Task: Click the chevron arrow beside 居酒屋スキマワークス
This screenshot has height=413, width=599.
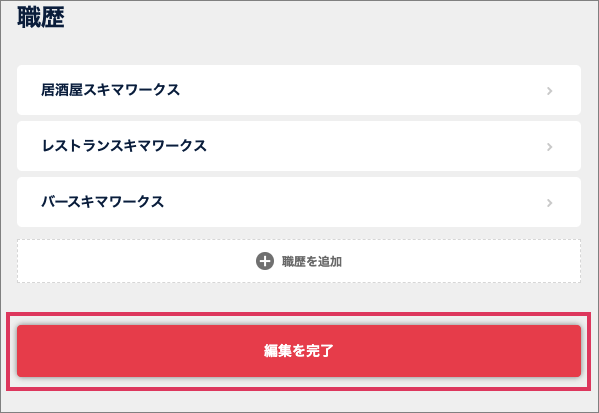Action: (549, 91)
